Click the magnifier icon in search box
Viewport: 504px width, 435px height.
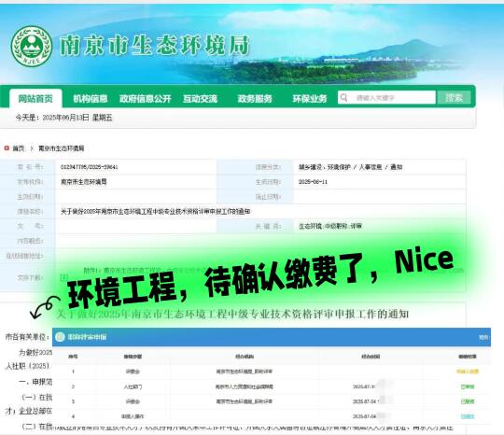click(x=343, y=97)
